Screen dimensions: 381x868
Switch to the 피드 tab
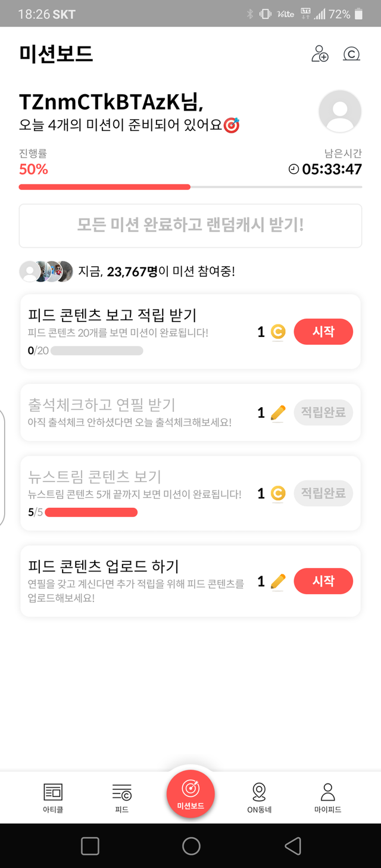coord(121,797)
